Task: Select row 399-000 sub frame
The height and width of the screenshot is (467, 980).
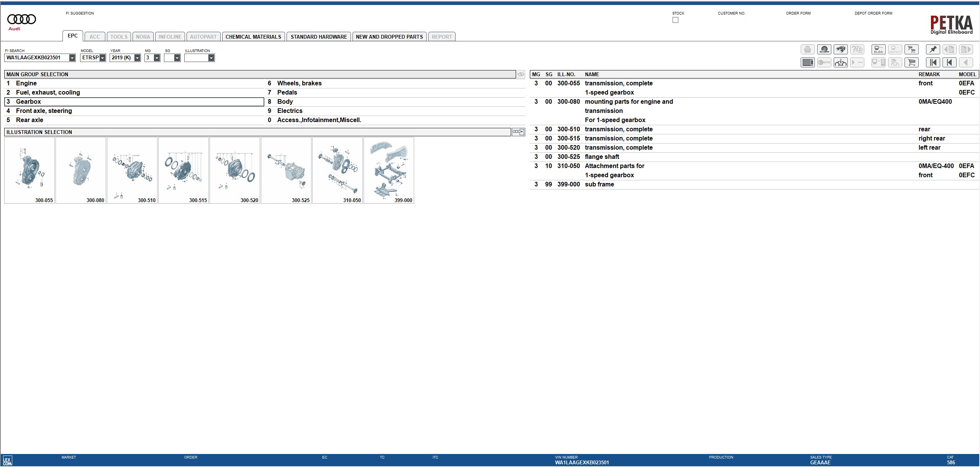Action: coord(754,185)
